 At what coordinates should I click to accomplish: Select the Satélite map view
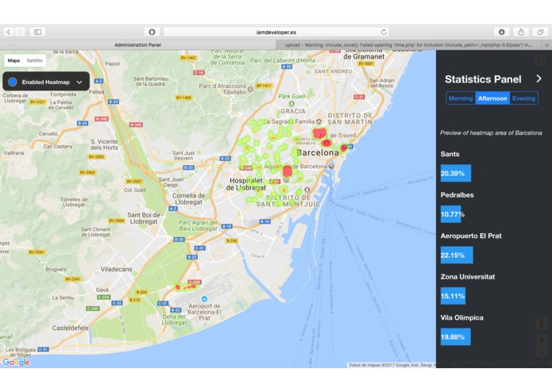point(34,60)
